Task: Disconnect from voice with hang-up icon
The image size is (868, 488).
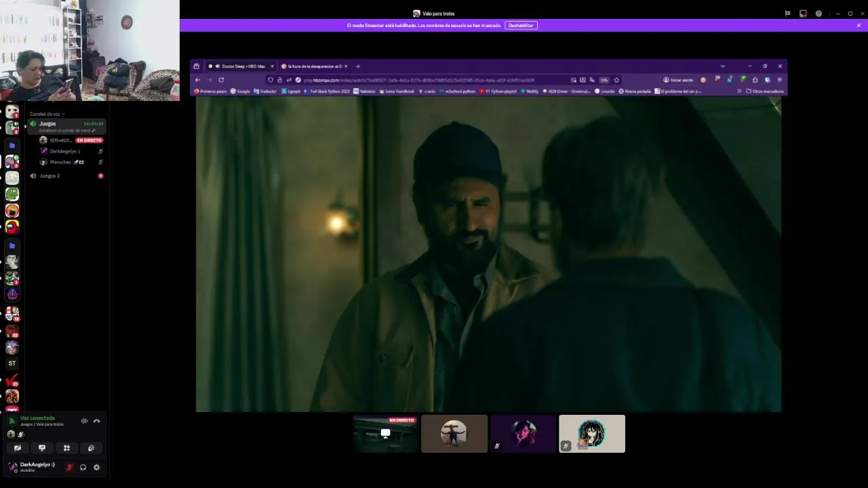Action: tap(96, 421)
